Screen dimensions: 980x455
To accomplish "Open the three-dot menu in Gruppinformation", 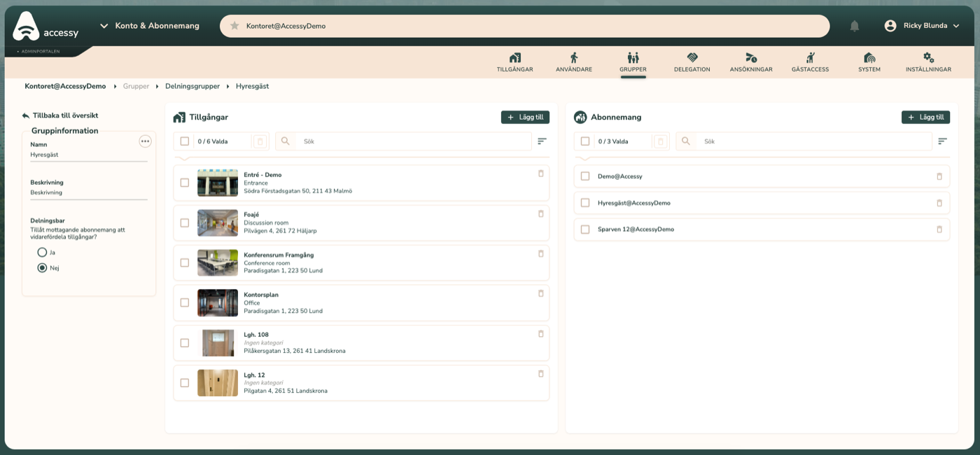I will pos(145,141).
